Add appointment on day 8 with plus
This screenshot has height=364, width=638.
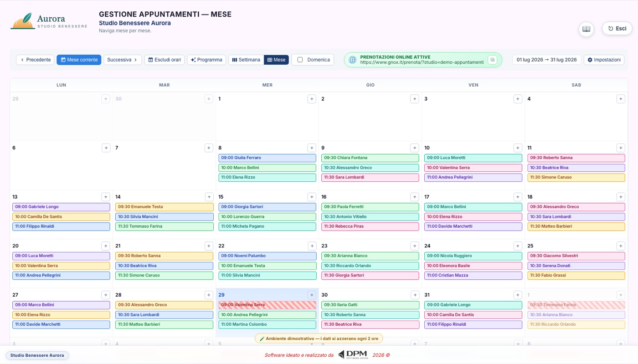[312, 148]
